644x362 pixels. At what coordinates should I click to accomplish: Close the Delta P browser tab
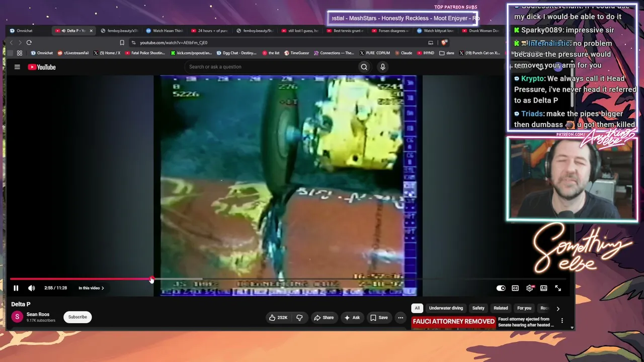tap(91, 31)
